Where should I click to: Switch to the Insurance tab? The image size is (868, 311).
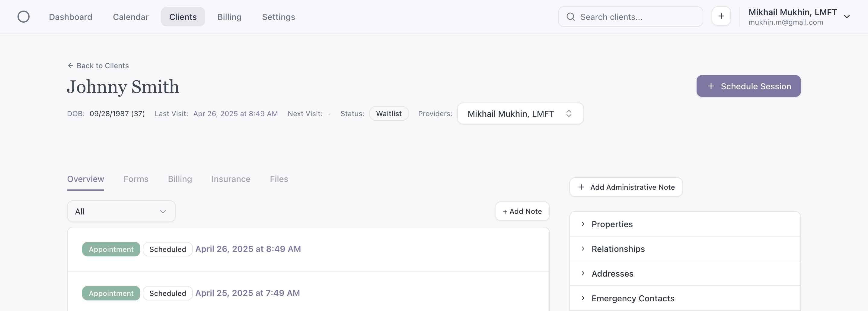coord(231,179)
